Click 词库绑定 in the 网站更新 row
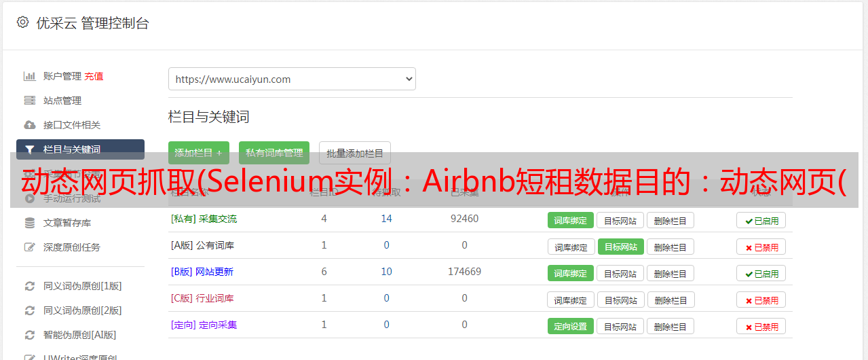Image resolution: width=868 pixels, height=360 pixels. (571, 273)
